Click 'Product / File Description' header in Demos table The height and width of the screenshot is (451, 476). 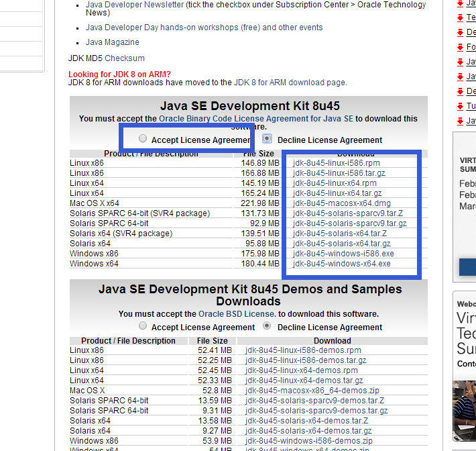pyautogui.click(x=128, y=341)
